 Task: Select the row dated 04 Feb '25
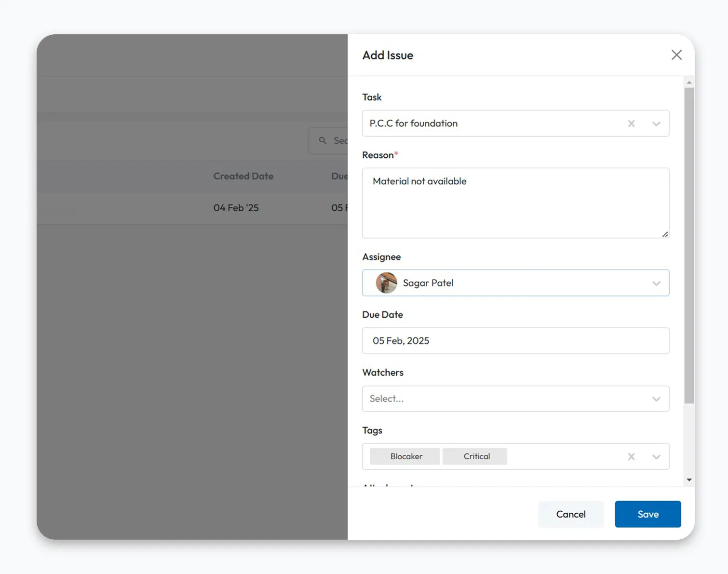(236, 208)
